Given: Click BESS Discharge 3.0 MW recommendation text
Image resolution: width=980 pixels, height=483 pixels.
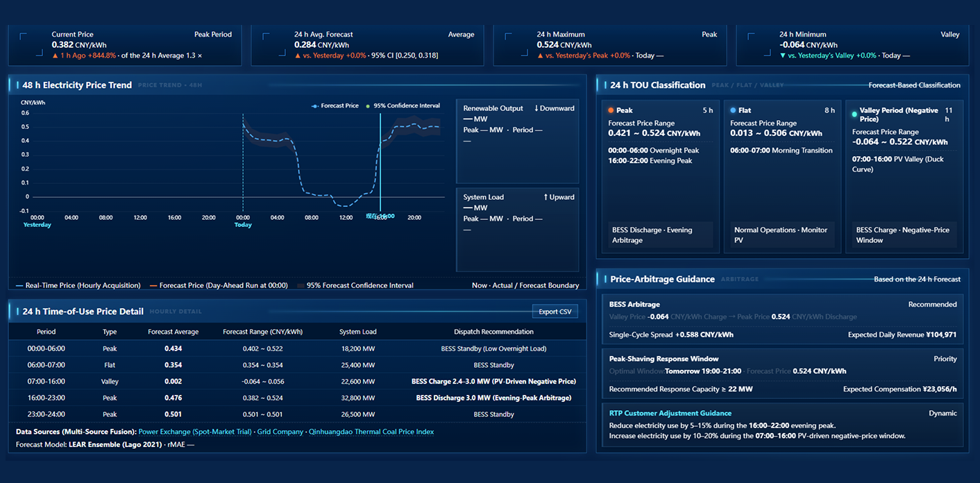Looking at the screenshot, I should [493, 398].
